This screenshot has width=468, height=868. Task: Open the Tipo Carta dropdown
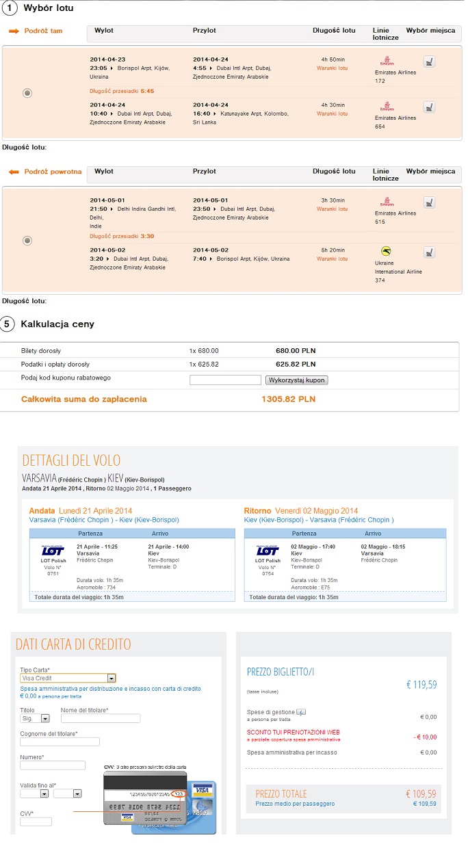(68, 678)
